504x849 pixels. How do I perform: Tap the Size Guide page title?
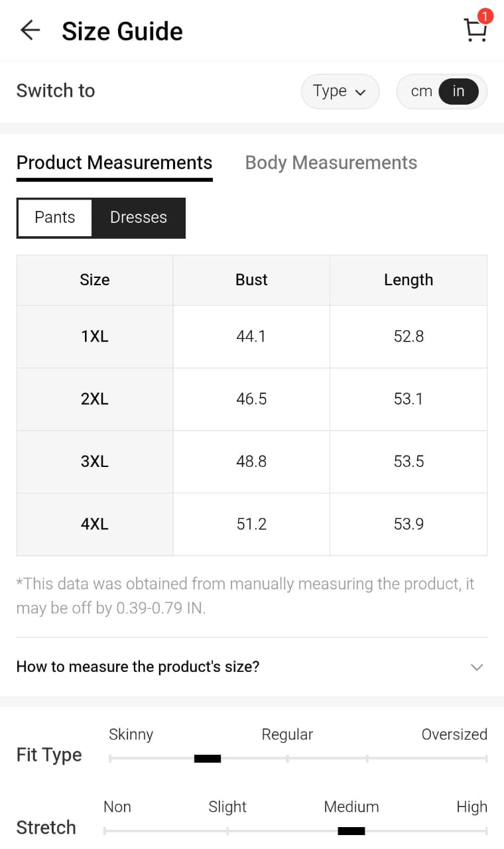click(122, 31)
